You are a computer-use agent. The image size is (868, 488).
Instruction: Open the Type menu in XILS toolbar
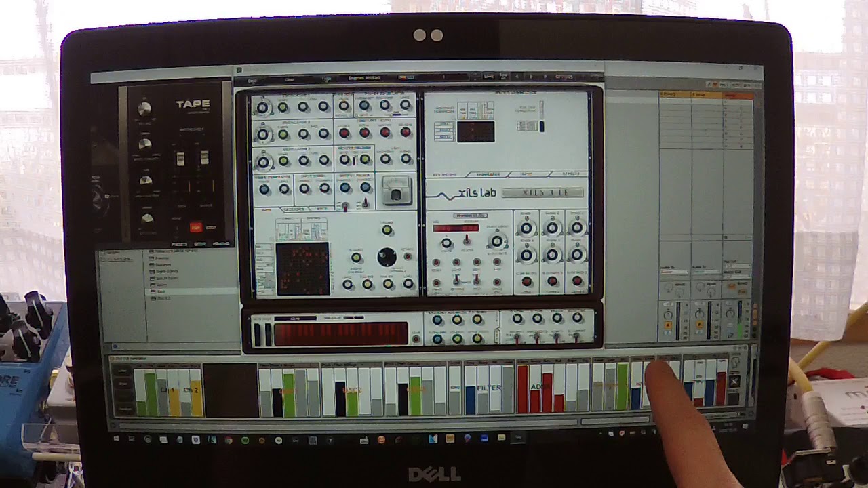327,79
